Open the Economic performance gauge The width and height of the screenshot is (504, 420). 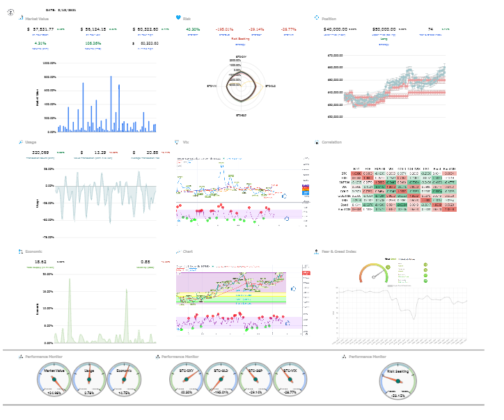124,379
